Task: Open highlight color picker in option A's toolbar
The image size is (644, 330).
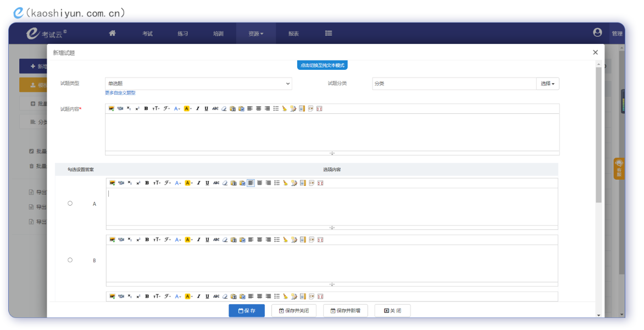Action: tap(188, 183)
